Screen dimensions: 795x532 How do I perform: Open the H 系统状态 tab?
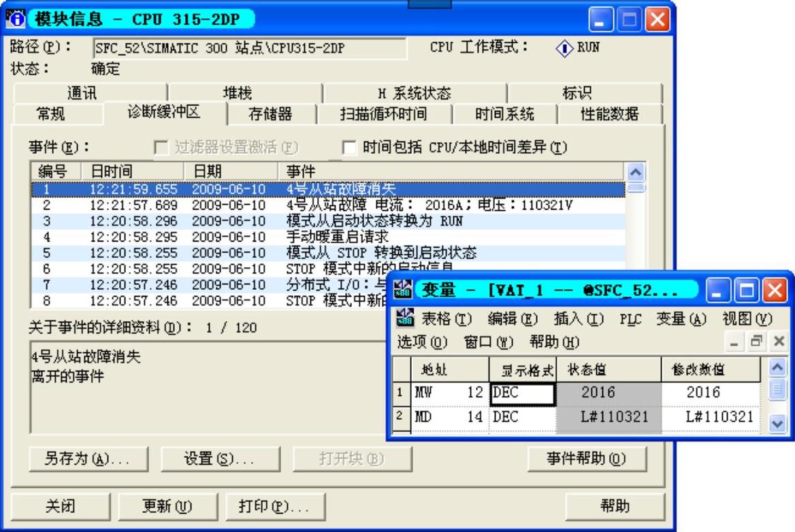coord(415,93)
